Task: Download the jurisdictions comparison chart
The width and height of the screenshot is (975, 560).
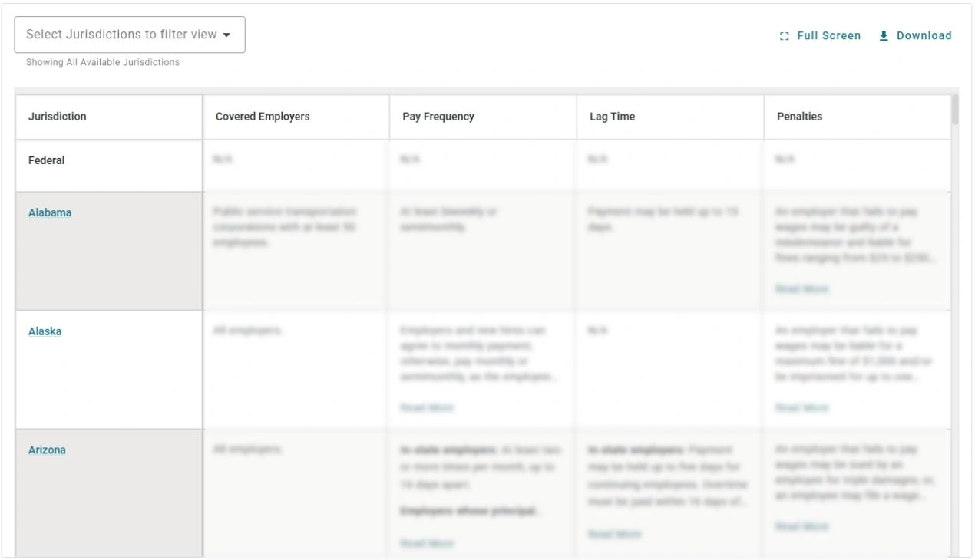Action: (922, 35)
